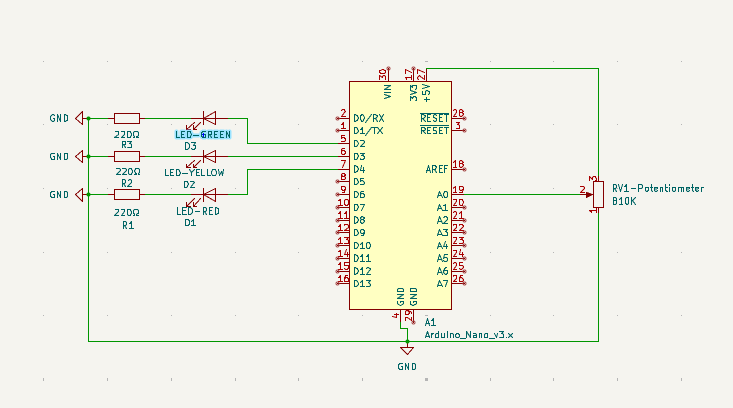
Task: Click the GND power arrow beside resistor R3
Action: 79,118
